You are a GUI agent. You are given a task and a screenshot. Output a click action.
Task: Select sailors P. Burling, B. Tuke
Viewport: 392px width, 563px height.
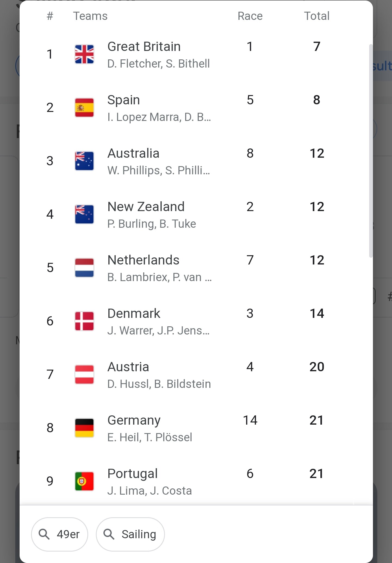tap(152, 224)
